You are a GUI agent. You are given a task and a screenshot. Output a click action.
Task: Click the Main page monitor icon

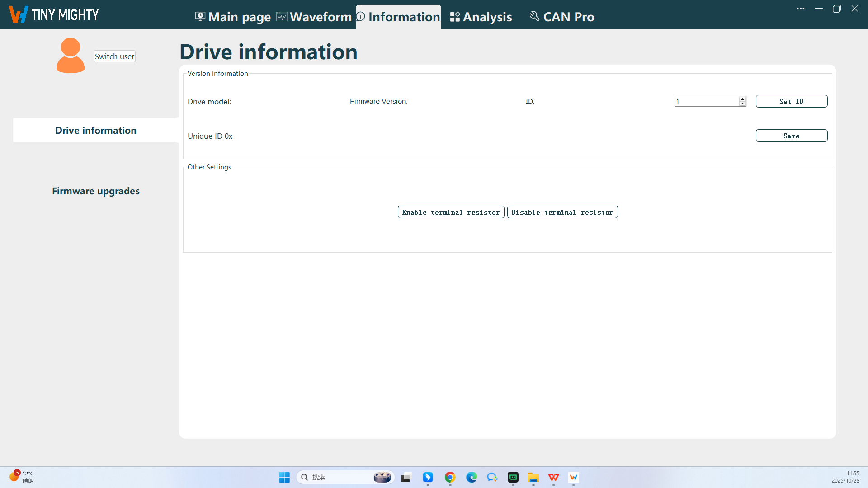[200, 17]
